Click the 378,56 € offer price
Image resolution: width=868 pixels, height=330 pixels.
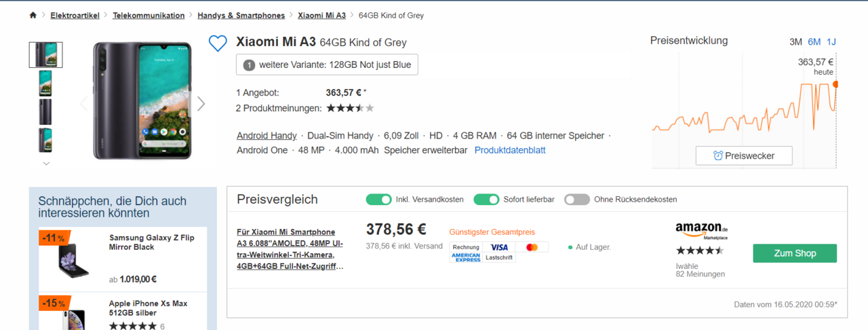tap(396, 230)
